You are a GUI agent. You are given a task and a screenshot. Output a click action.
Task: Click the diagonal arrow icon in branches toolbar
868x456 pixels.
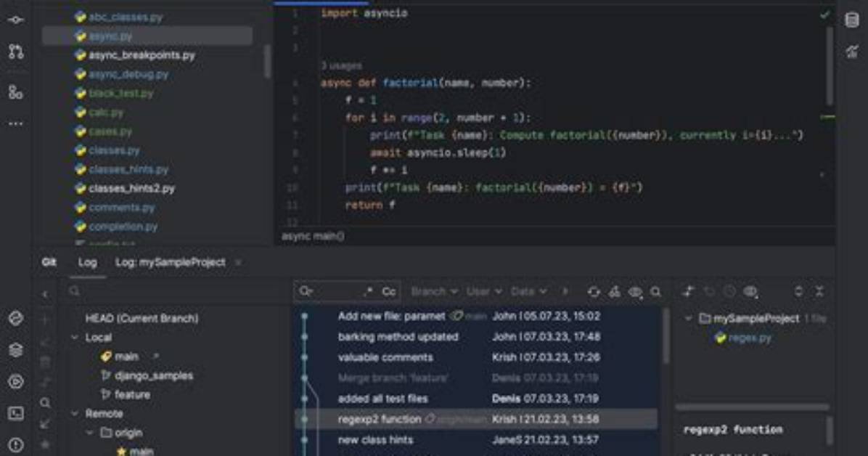(x=46, y=424)
